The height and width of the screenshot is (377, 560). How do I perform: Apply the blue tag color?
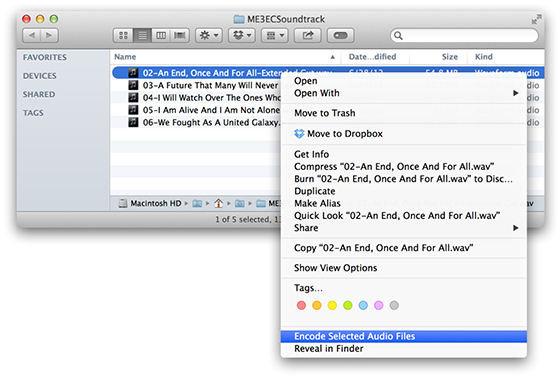coord(363,305)
